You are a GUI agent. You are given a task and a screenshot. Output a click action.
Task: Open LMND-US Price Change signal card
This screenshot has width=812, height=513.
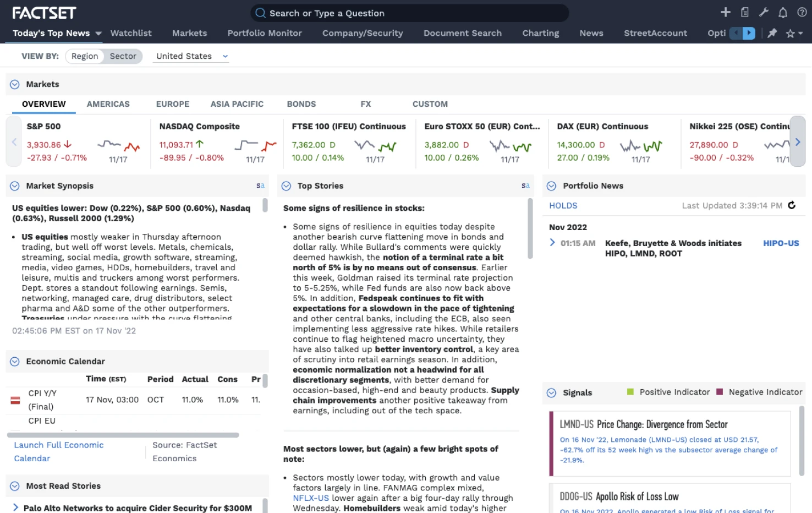(x=670, y=444)
